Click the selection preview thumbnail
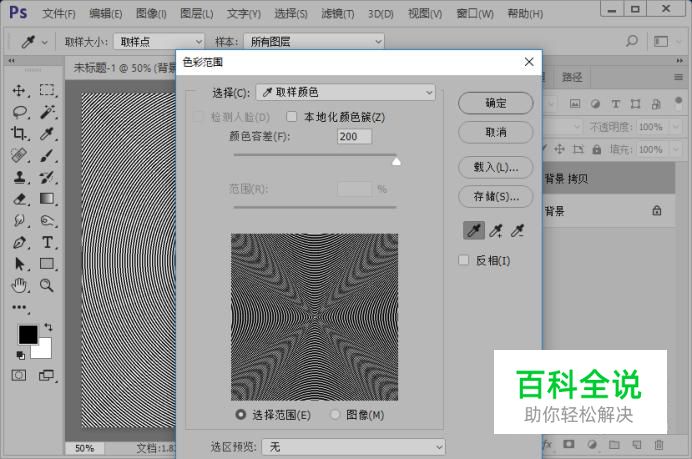Image resolution: width=692 pixels, height=459 pixels. coord(314,317)
